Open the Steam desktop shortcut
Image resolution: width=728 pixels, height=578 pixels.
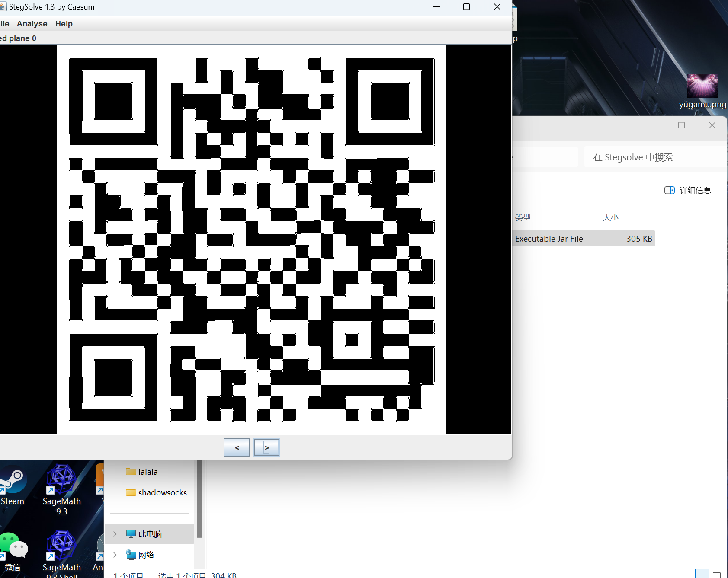click(12, 485)
